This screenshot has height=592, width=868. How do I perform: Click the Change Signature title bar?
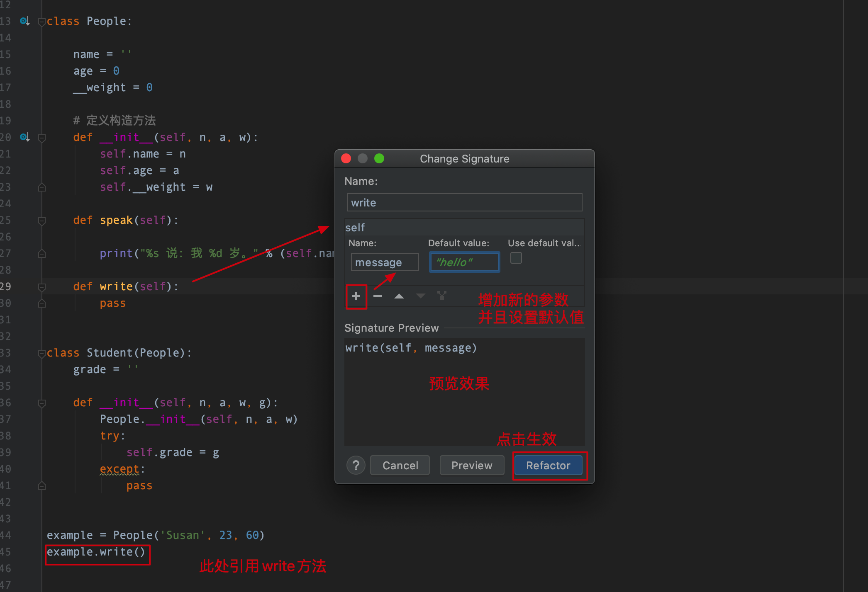[464, 159]
